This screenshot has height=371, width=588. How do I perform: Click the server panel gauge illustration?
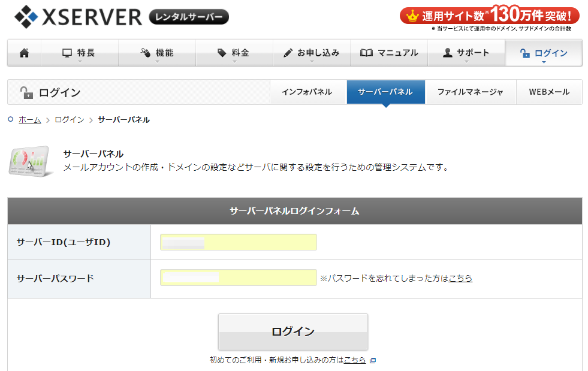pyautogui.click(x=29, y=161)
